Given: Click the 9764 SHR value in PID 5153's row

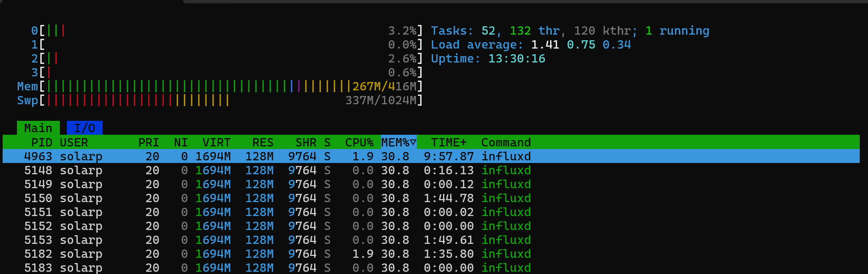Looking at the screenshot, I should [302, 240].
